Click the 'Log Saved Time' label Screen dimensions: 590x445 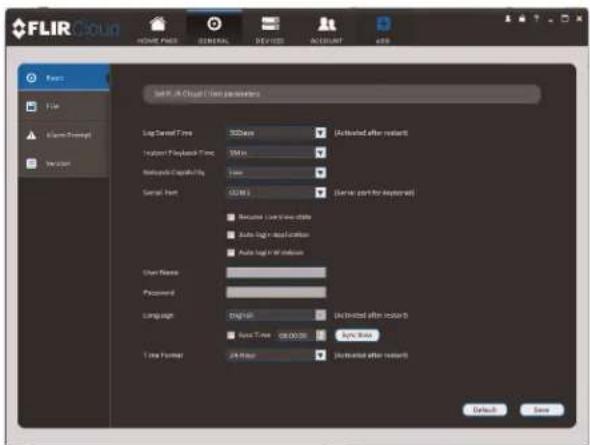pyautogui.click(x=167, y=133)
